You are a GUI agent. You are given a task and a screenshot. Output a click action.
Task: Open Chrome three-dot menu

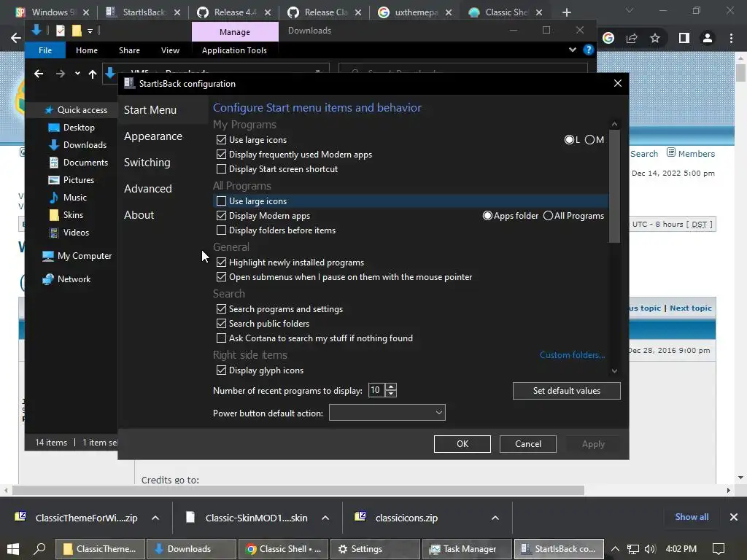click(x=731, y=38)
